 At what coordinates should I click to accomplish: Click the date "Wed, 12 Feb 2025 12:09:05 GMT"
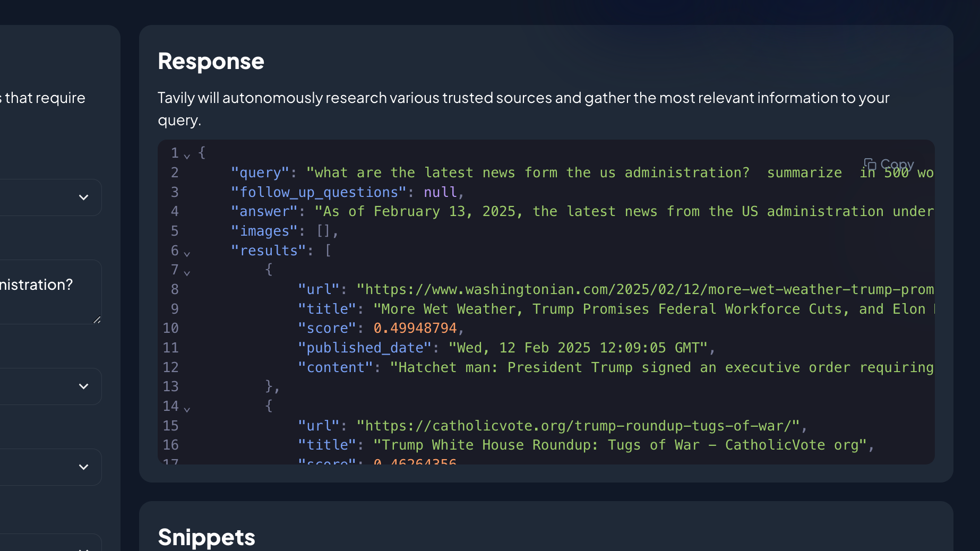pyautogui.click(x=578, y=348)
